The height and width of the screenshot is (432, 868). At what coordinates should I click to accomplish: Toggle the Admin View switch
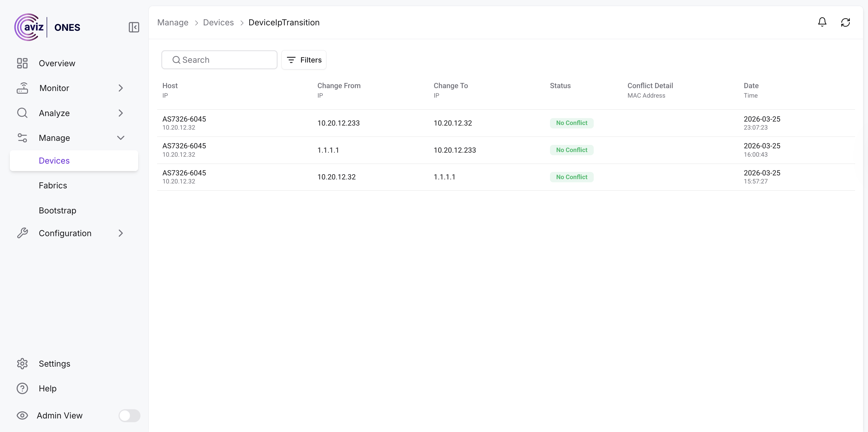coord(129,416)
